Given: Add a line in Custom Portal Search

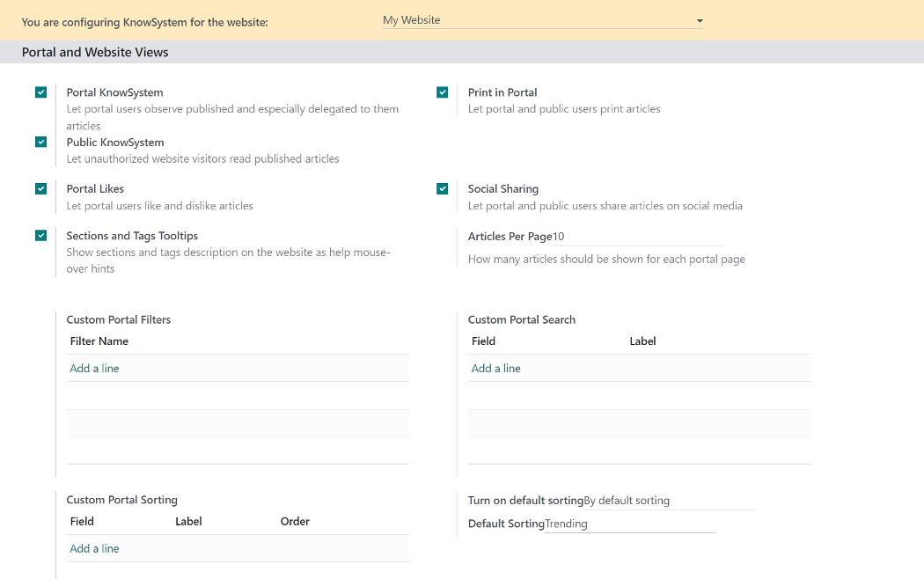Looking at the screenshot, I should click(495, 368).
